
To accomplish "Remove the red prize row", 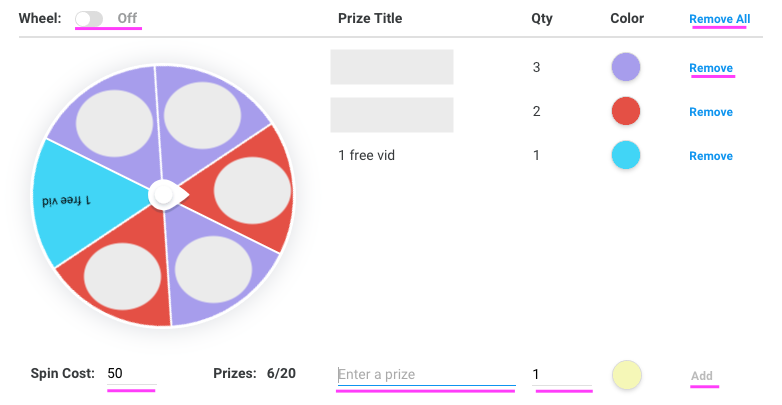I will point(711,112).
